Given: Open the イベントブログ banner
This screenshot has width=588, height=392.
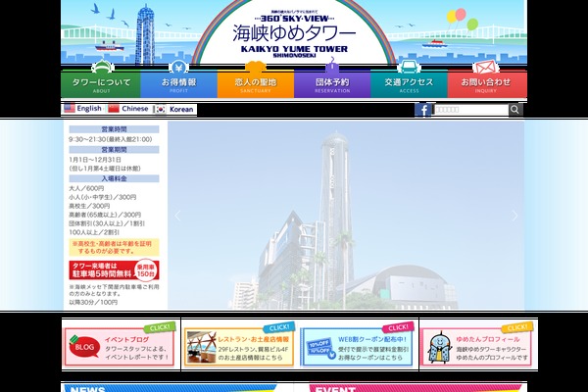Looking at the screenshot, I should click(x=120, y=346).
